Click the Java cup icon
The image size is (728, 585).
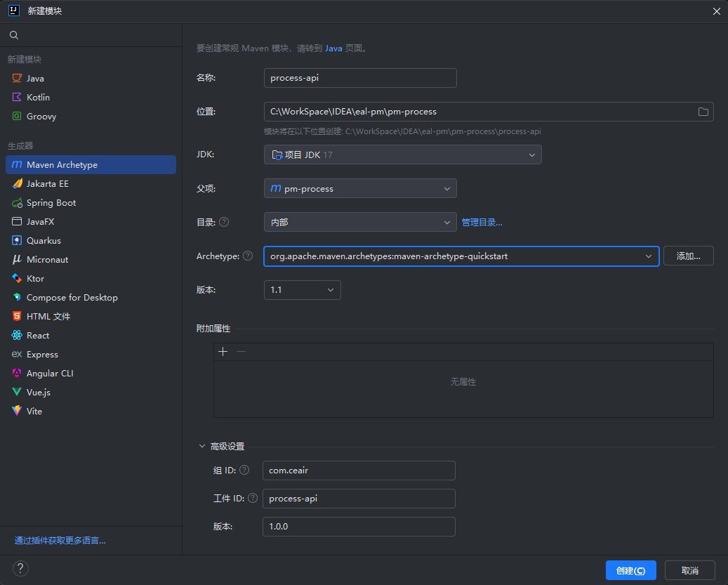[x=17, y=78]
